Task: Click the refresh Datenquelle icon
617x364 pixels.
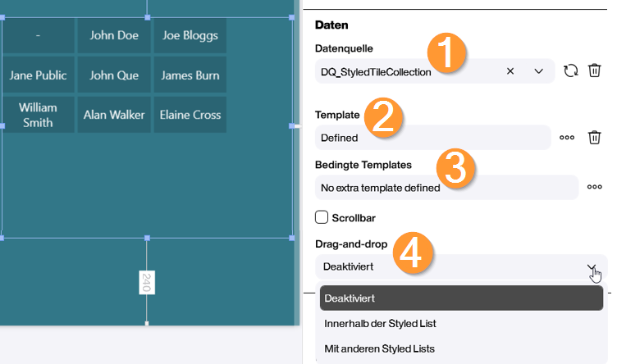Action: 571,71
